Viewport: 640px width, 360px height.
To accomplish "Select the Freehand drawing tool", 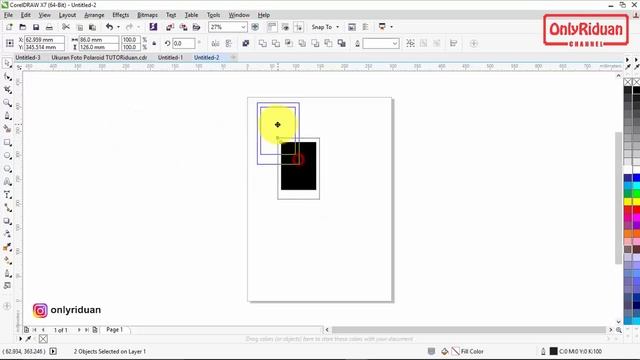I will tap(7, 116).
